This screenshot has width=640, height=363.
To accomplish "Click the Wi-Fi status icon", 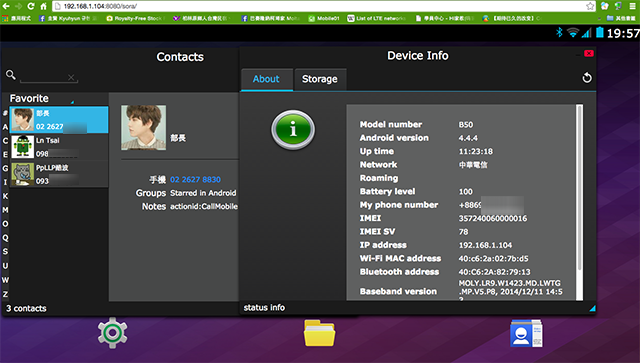I will pos(573,33).
